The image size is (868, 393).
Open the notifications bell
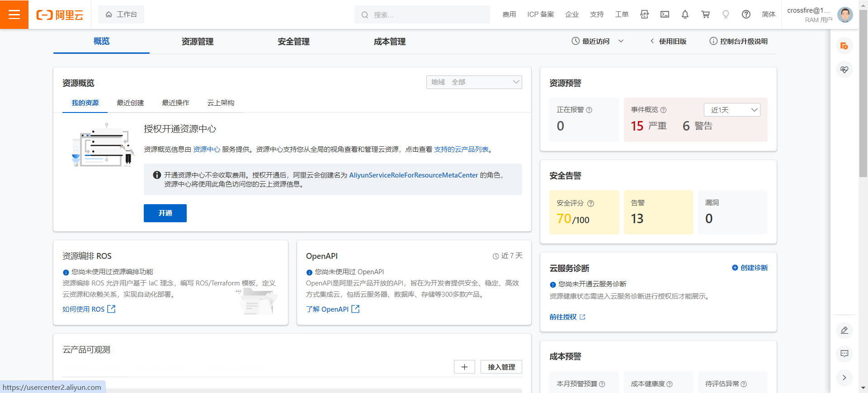685,14
